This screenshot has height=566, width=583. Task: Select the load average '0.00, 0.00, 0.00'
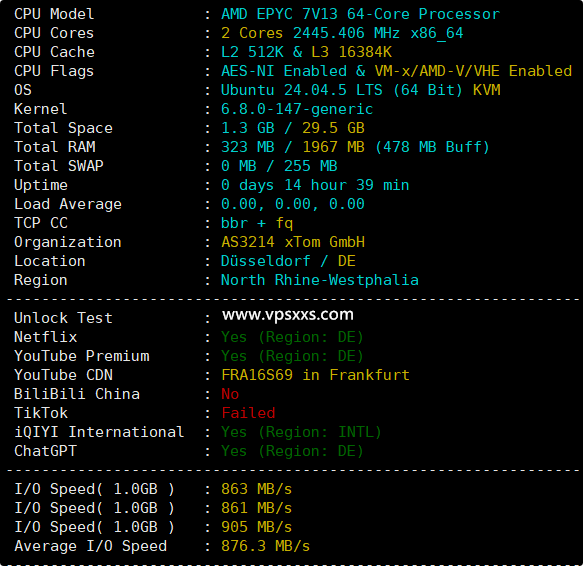click(293, 204)
